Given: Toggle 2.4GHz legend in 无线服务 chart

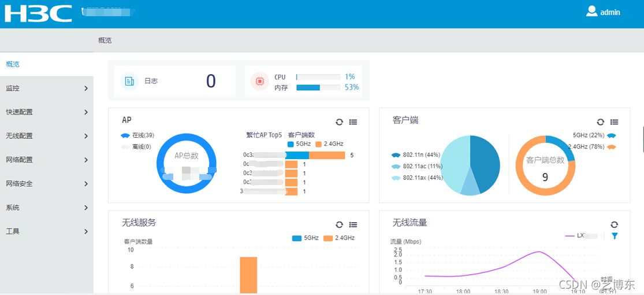Looking at the screenshot, I should pyautogui.click(x=339, y=238).
